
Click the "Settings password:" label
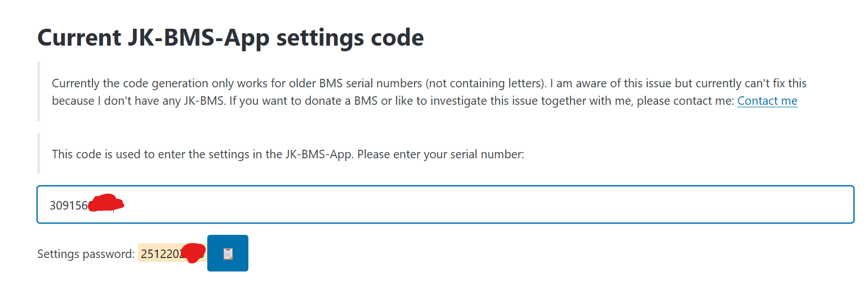[x=86, y=254]
